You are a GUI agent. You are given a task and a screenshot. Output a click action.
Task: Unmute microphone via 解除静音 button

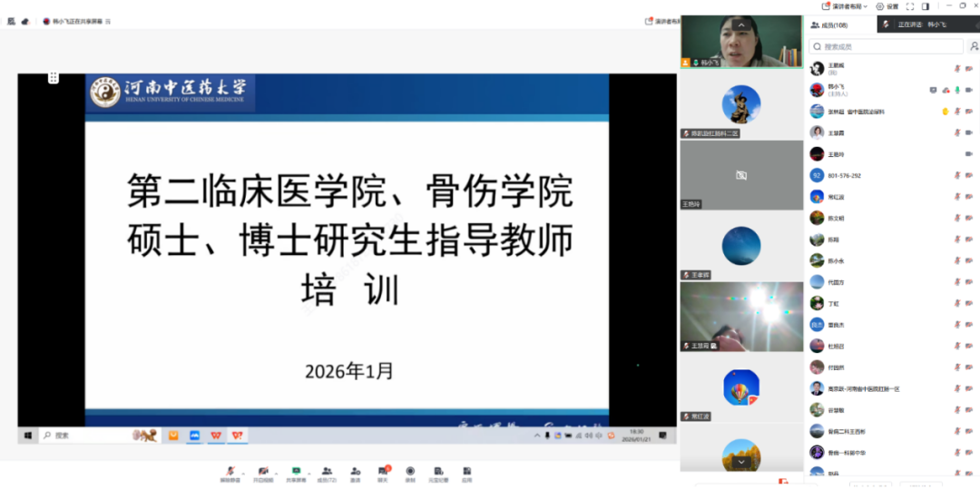[x=230, y=473]
